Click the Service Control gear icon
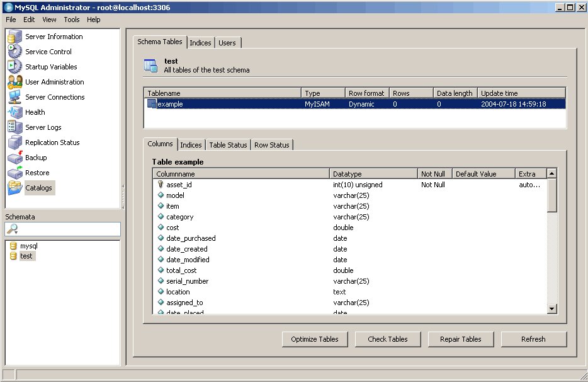Image resolution: width=588 pixels, height=382 pixels. 14,52
